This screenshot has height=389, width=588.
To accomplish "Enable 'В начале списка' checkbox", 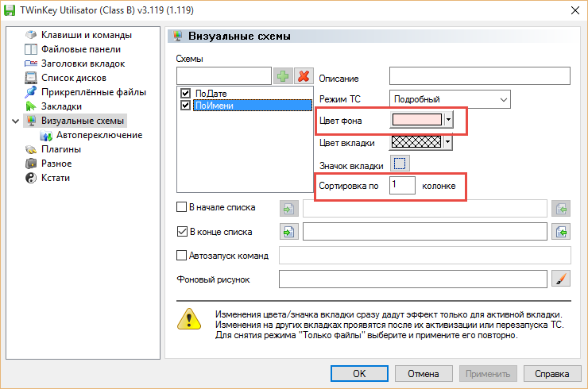I will 181,207.
